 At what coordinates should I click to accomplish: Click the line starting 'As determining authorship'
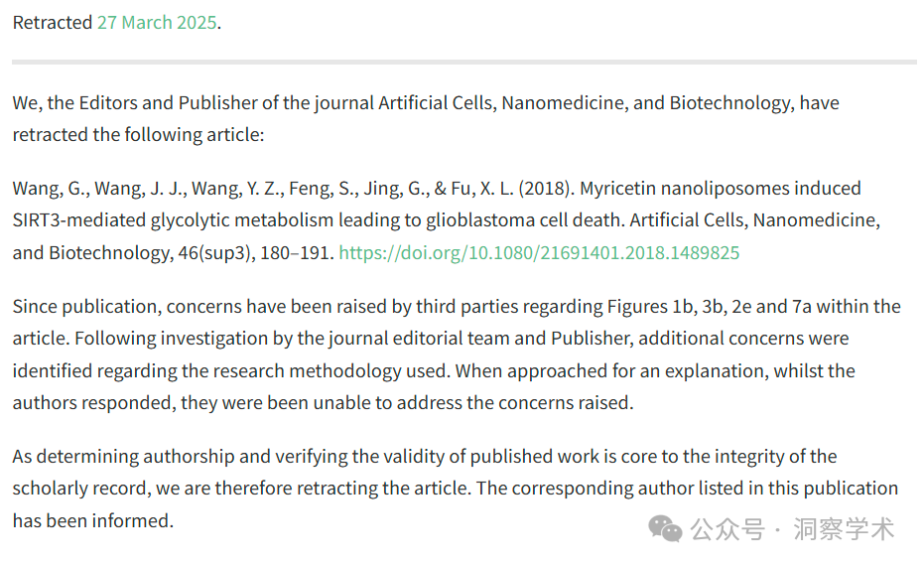tap(425, 457)
